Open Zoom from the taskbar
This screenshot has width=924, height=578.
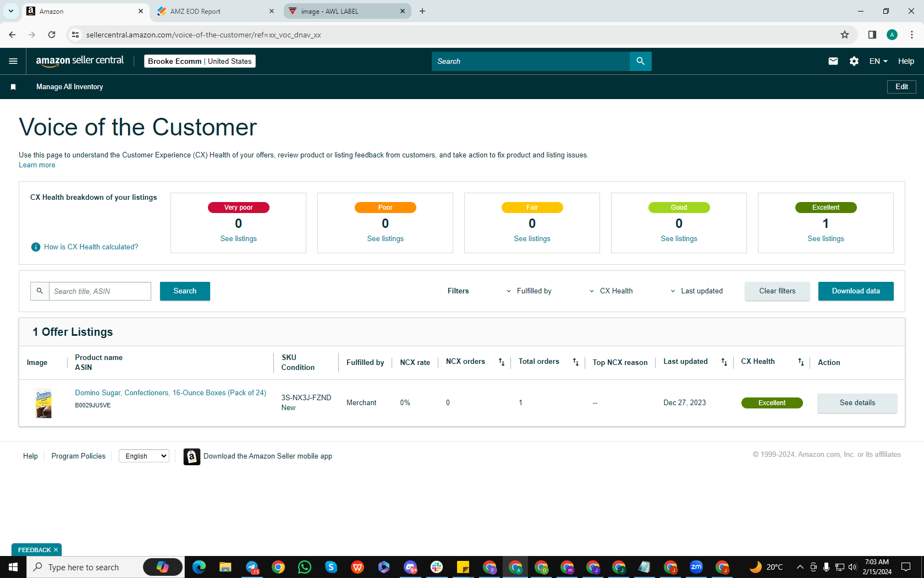click(696, 567)
